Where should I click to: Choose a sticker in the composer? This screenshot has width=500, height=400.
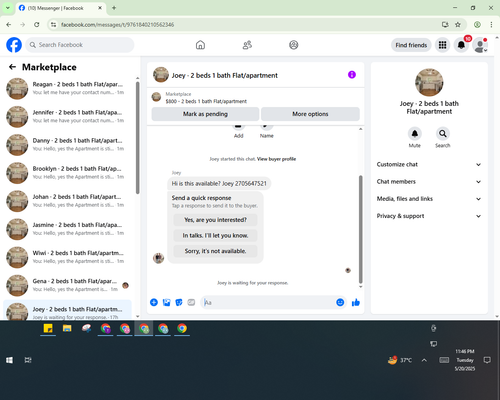[x=179, y=302]
